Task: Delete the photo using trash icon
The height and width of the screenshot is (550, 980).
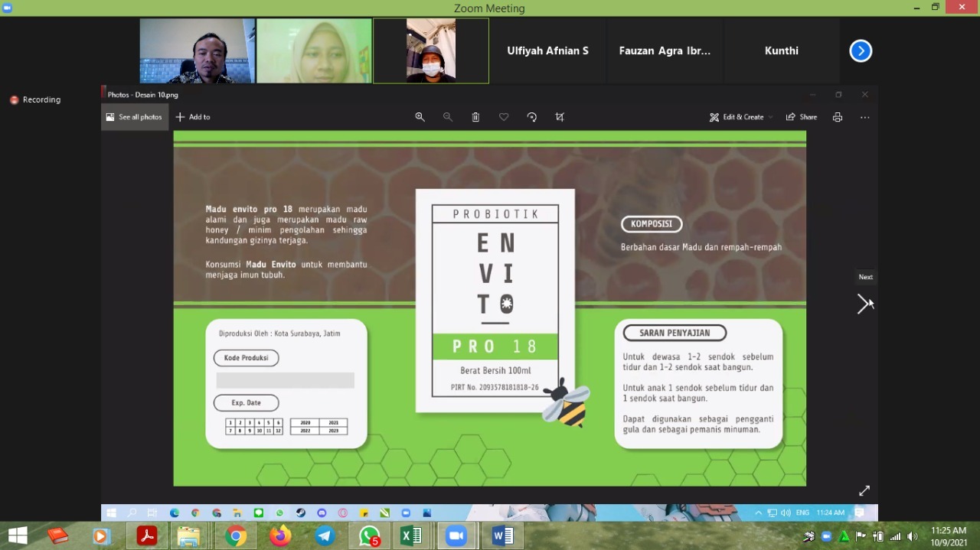Action: pos(475,117)
